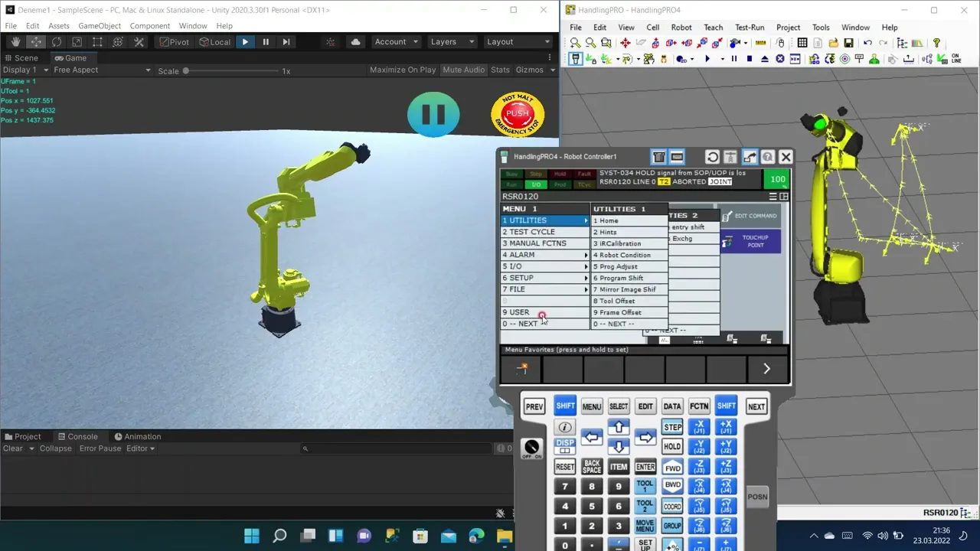Toggle Local handle rotation in Unity

click(214, 42)
